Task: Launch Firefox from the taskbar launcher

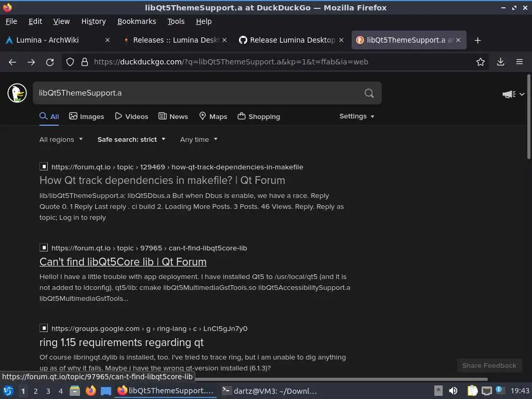Action: pyautogui.click(x=90, y=391)
